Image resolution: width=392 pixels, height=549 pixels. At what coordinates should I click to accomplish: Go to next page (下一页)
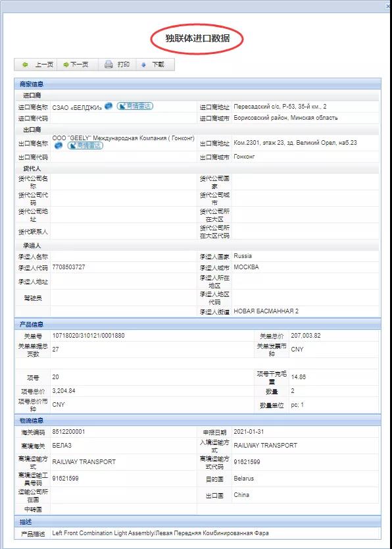coord(76,65)
